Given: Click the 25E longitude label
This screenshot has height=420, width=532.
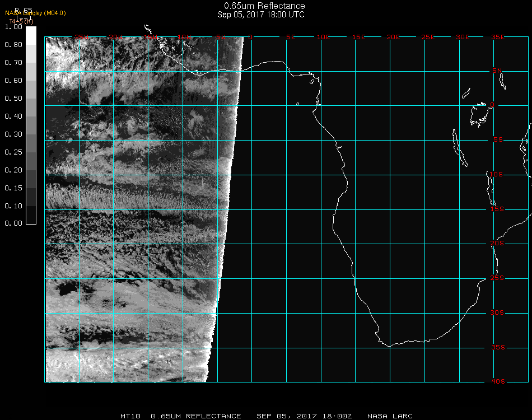Looking at the screenshot, I should (x=428, y=37).
